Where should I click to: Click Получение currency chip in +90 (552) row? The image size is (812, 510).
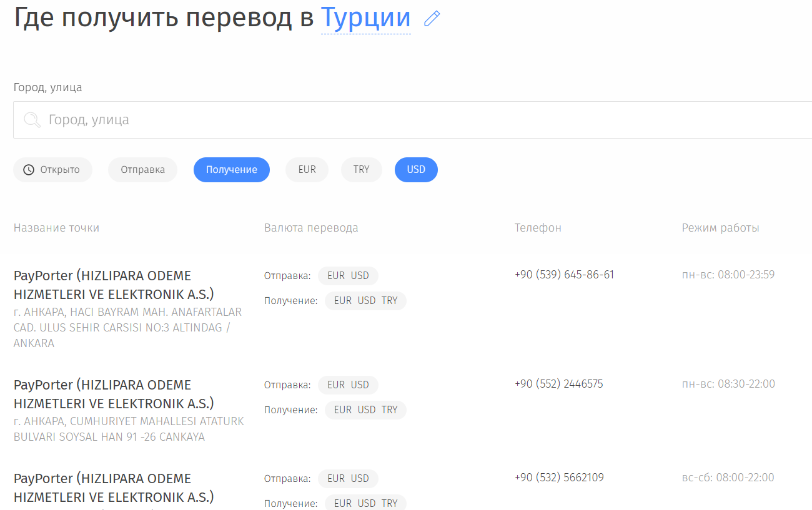pyautogui.click(x=365, y=410)
